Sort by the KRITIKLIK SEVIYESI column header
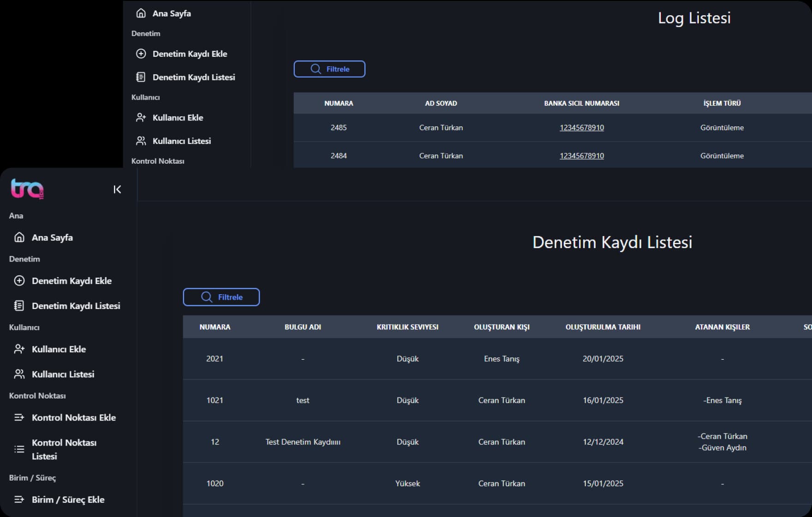Viewport: 812px width, 517px height. click(407, 327)
